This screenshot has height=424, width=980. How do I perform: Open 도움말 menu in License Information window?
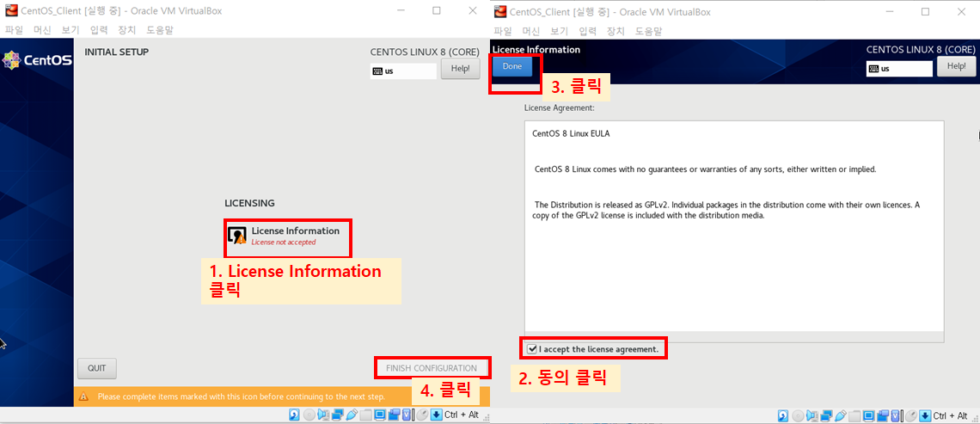tap(648, 31)
